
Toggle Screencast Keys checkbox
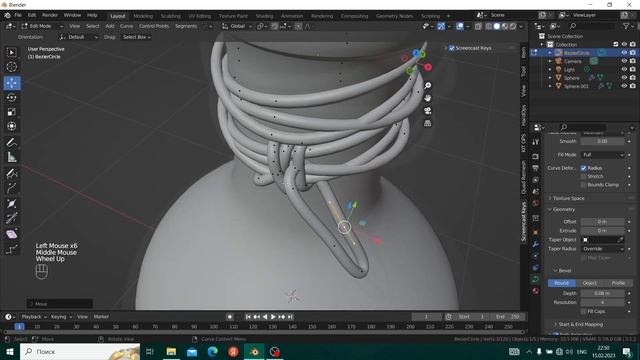click(x=452, y=48)
